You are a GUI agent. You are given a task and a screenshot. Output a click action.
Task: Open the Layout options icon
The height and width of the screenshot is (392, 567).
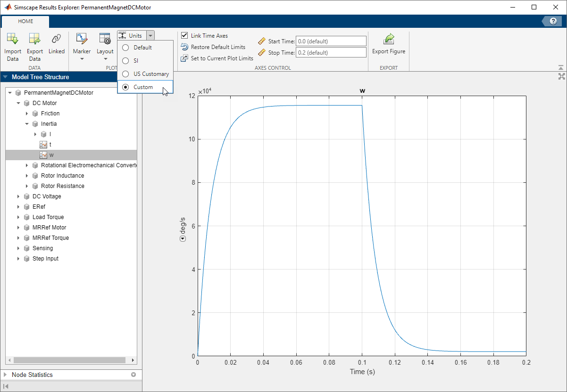pos(105,40)
